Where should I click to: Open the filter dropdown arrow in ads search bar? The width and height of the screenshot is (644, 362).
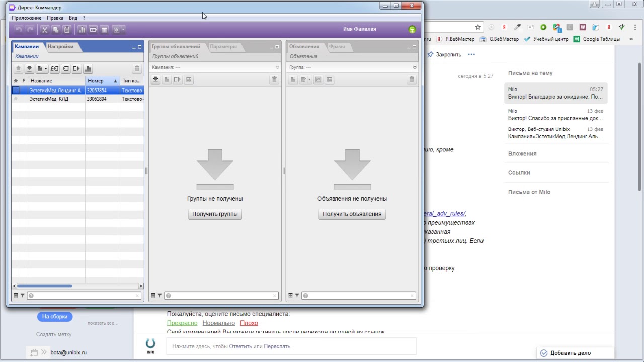pos(297,296)
